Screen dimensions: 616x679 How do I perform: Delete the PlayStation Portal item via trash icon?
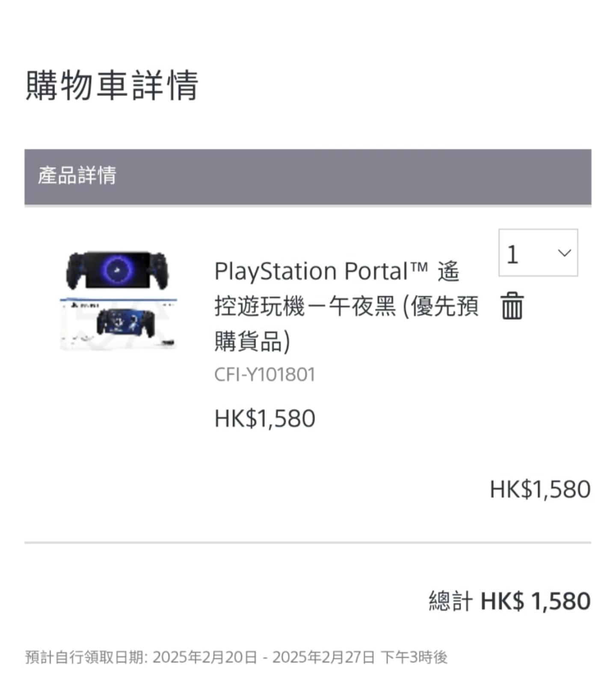pyautogui.click(x=512, y=306)
